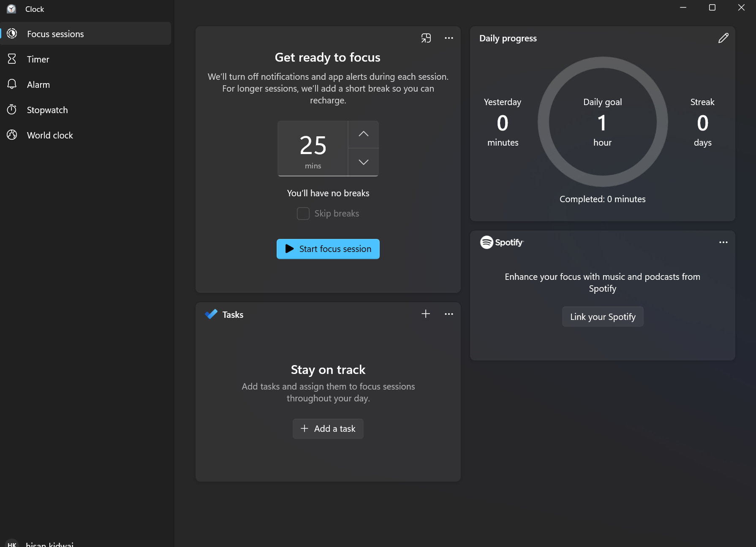Open the Focus sessions section icon
Image resolution: width=756 pixels, height=547 pixels.
12,33
